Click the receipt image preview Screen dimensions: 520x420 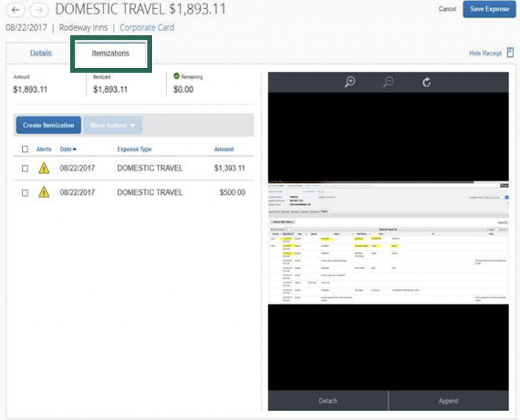pyautogui.click(x=388, y=243)
